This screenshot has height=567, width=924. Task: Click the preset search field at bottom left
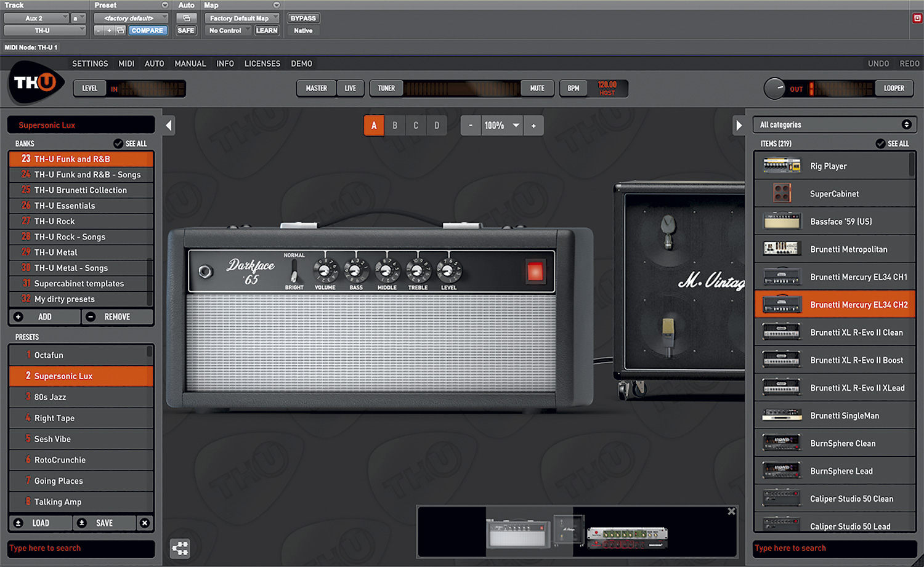click(x=81, y=548)
